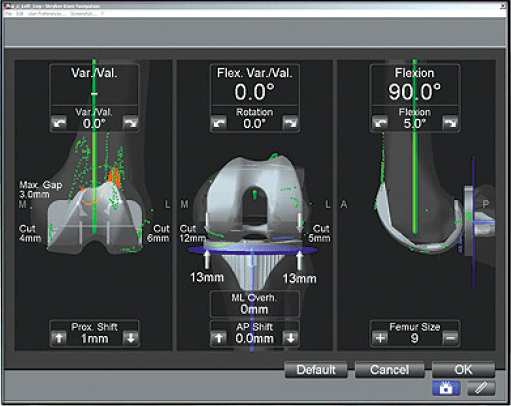Click Flexion left curved arrow button

point(379,123)
